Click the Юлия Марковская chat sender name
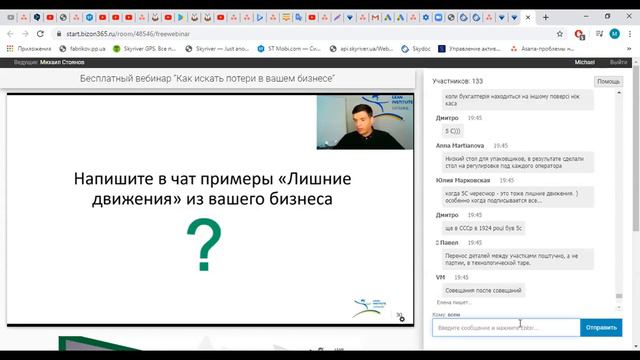The width and height of the screenshot is (640, 360). [463, 180]
